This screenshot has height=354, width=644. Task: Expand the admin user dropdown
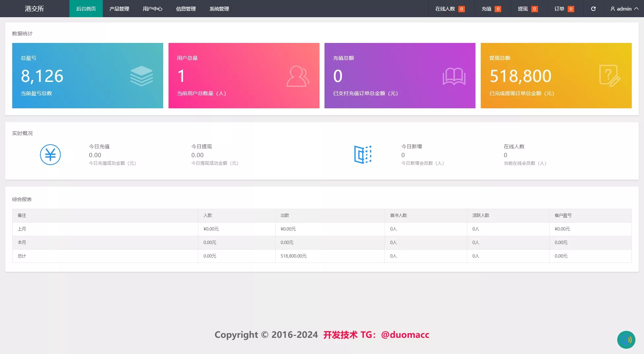pos(624,9)
